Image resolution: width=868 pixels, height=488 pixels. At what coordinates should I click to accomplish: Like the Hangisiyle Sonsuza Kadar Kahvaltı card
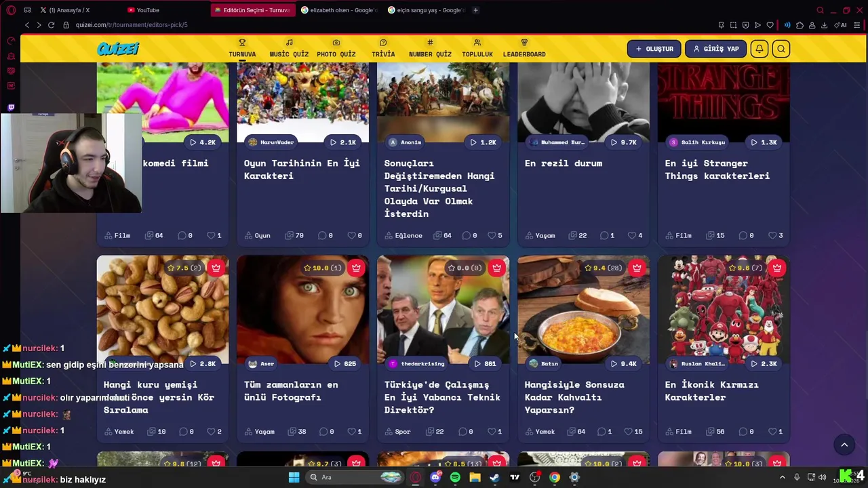click(x=633, y=432)
